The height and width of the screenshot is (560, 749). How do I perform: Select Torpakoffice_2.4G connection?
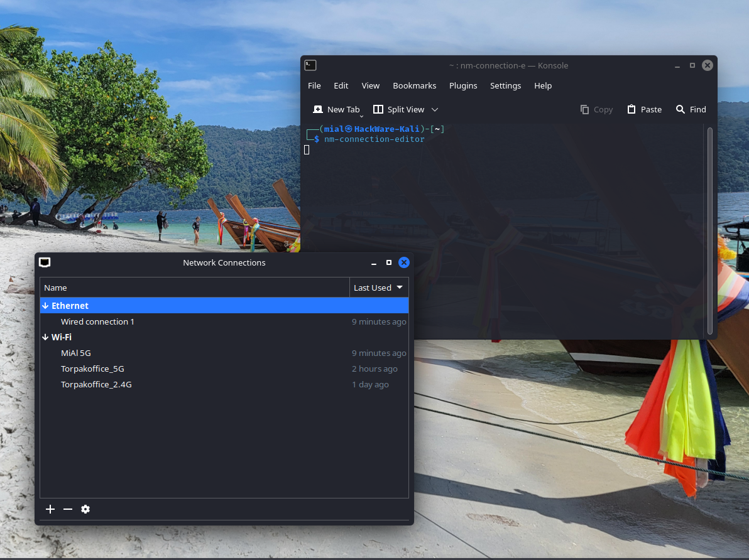coord(96,384)
